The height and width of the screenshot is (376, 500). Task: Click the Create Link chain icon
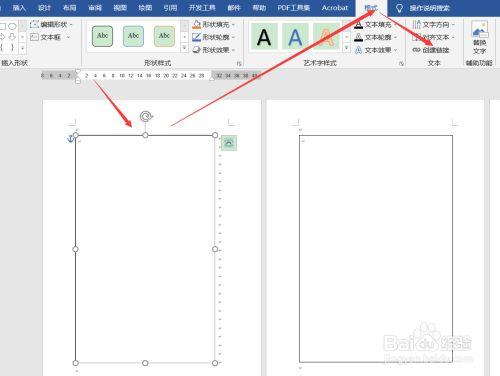point(417,50)
